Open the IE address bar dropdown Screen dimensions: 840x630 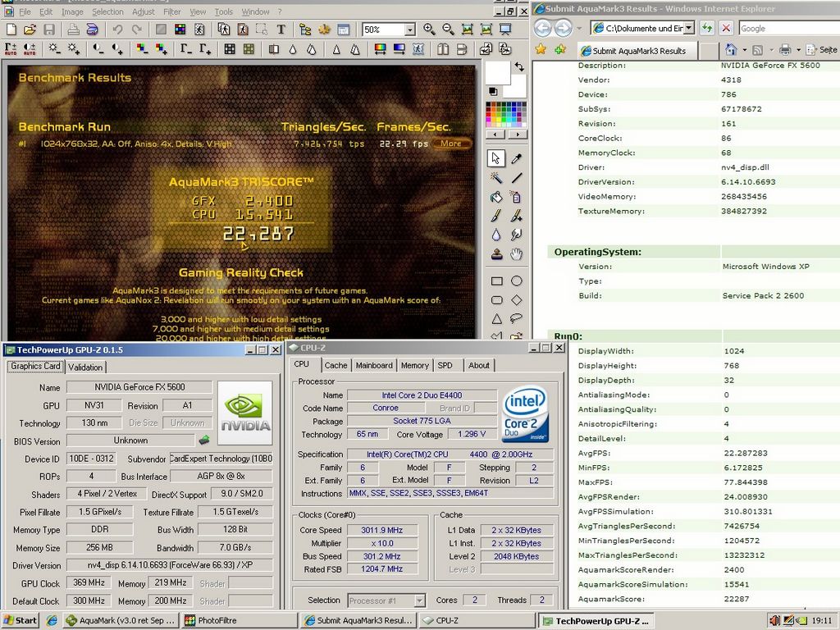[689, 28]
